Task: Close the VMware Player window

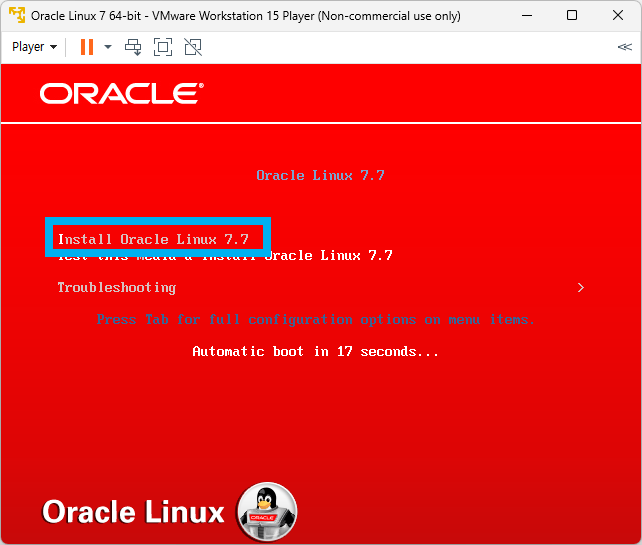Action: (618, 16)
